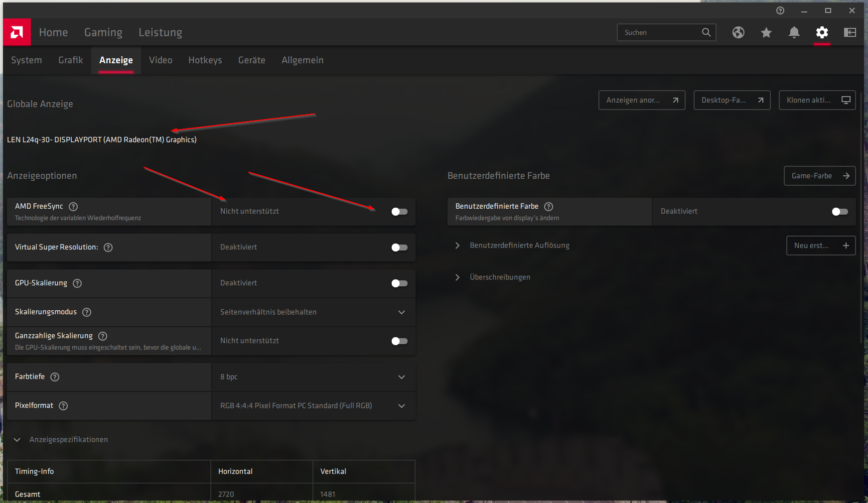This screenshot has height=503, width=868.
Task: Click Anzeigen anordnen button
Action: pos(642,100)
